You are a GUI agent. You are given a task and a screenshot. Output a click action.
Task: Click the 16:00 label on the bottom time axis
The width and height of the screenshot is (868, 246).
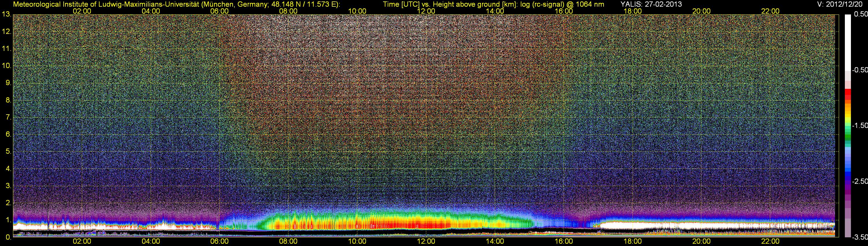564,241
